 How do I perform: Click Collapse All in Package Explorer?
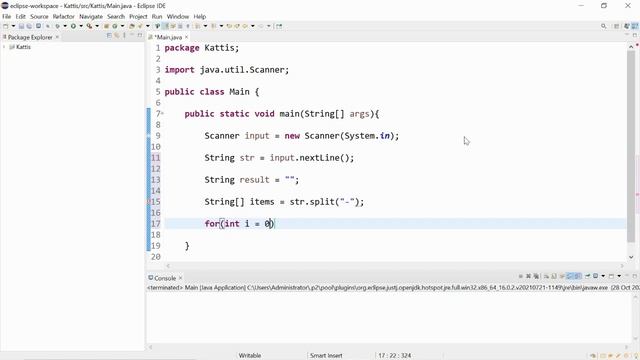(x=109, y=36)
